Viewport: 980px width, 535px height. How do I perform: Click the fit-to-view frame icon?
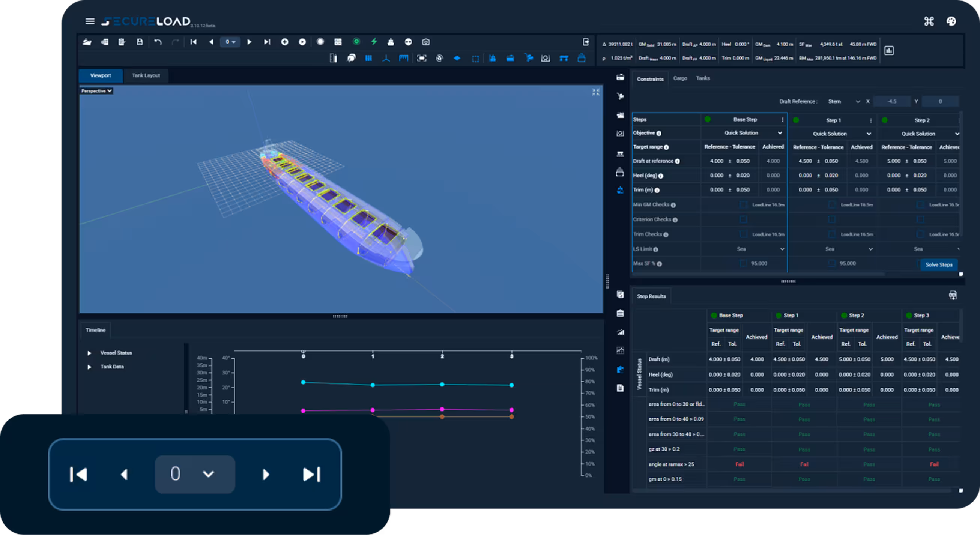click(x=421, y=58)
